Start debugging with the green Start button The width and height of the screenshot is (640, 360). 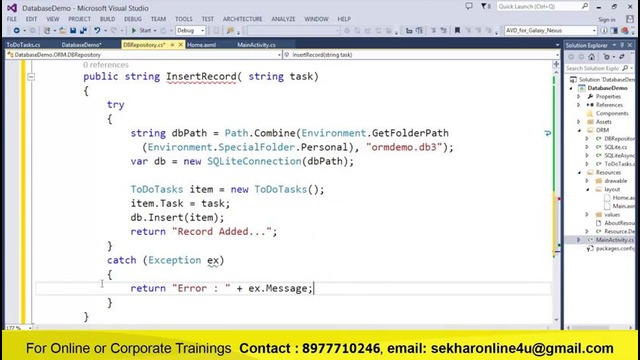[142, 31]
